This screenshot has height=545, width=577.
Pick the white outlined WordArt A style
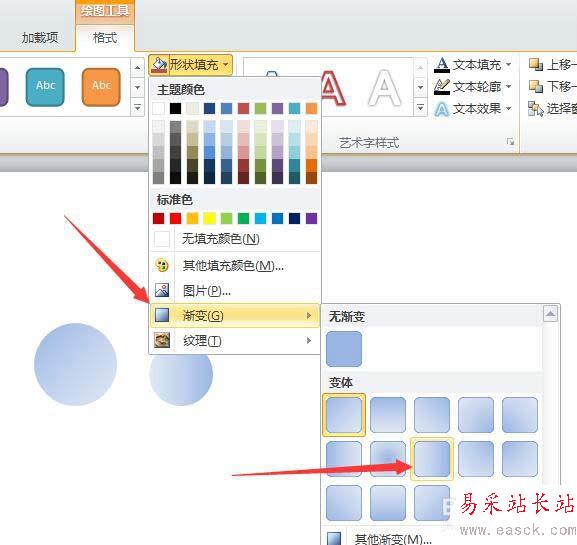pyautogui.click(x=385, y=88)
